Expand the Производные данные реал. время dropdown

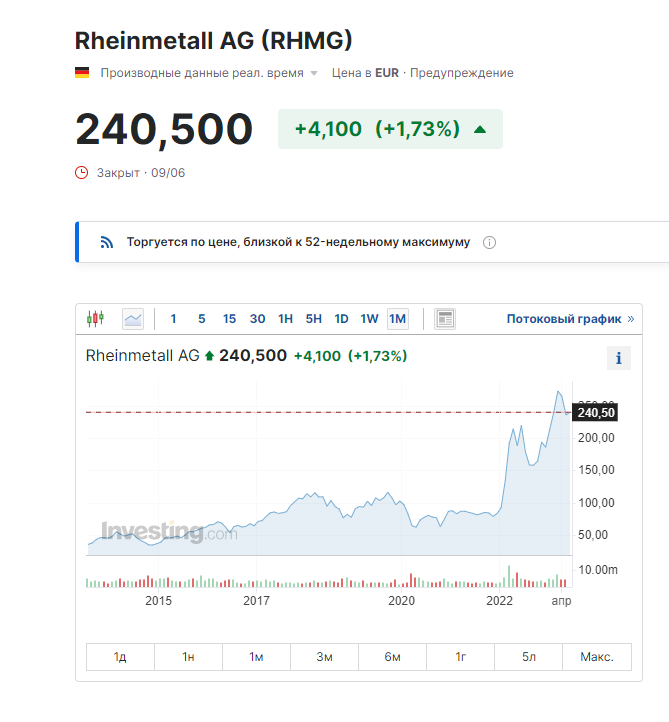[x=314, y=73]
